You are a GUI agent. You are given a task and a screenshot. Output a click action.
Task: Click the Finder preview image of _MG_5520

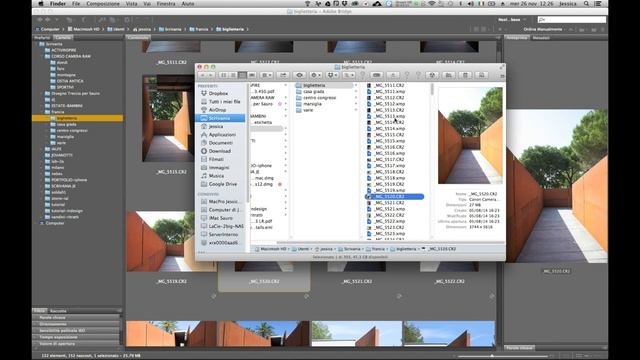point(470,136)
